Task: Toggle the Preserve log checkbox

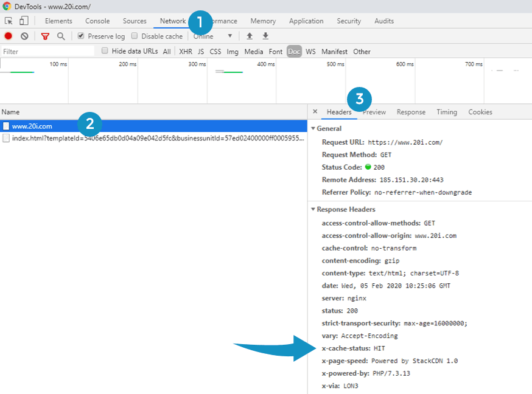Action: 81,36
